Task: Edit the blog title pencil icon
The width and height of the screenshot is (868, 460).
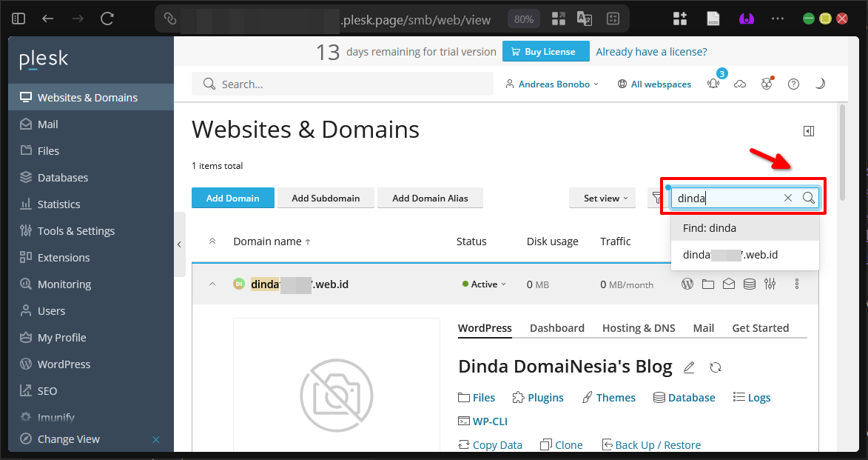Action: point(689,367)
